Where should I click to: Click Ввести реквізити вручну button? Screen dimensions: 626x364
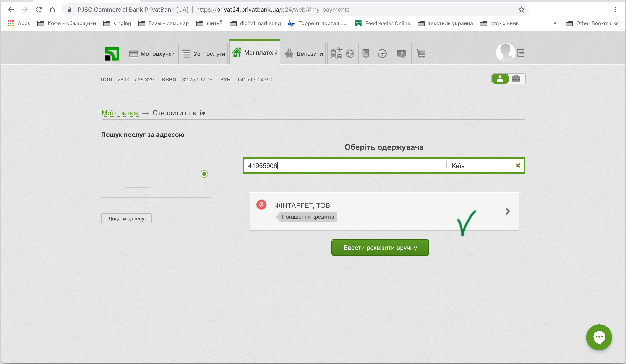point(380,248)
